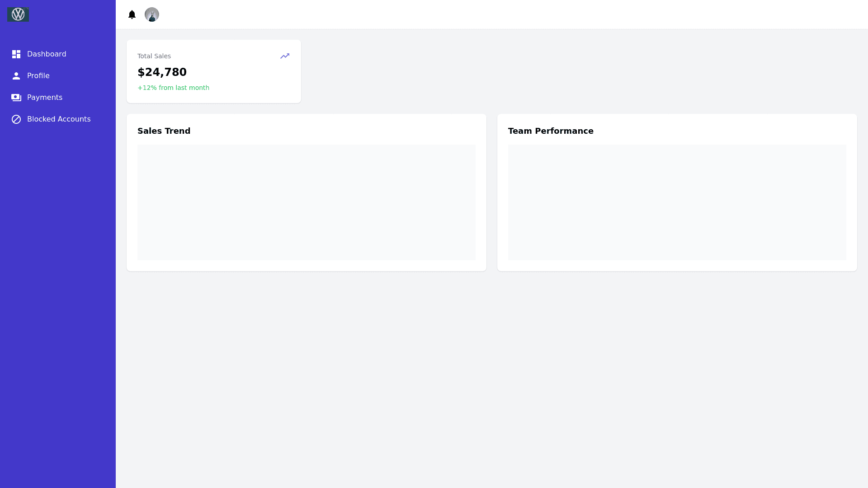868x488 pixels.
Task: Go to the Profile page
Action: [38, 76]
